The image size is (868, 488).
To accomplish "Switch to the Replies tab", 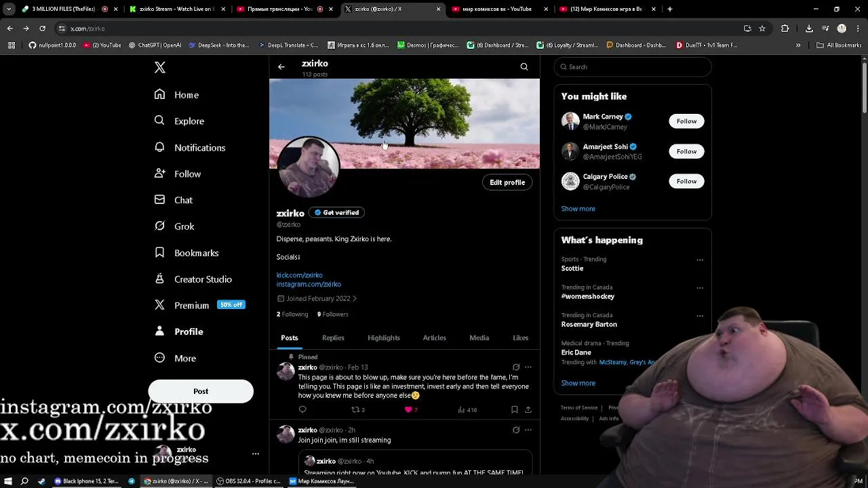I will pyautogui.click(x=333, y=338).
